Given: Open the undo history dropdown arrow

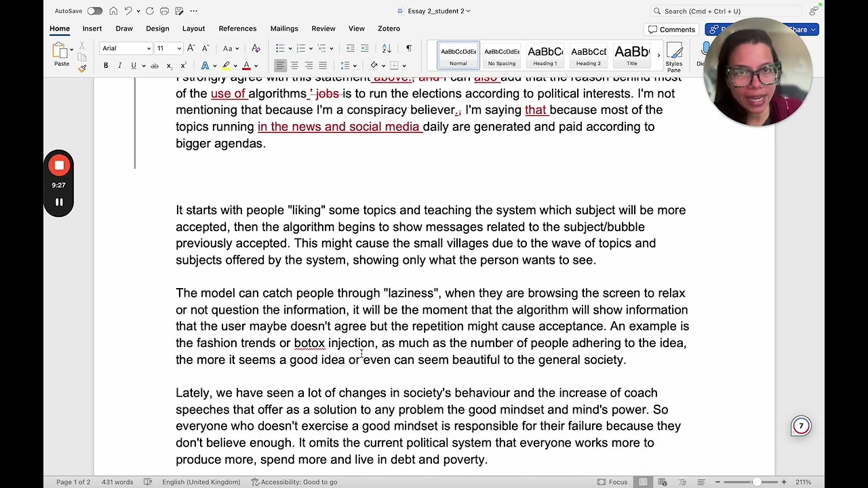Looking at the screenshot, I should [x=138, y=11].
